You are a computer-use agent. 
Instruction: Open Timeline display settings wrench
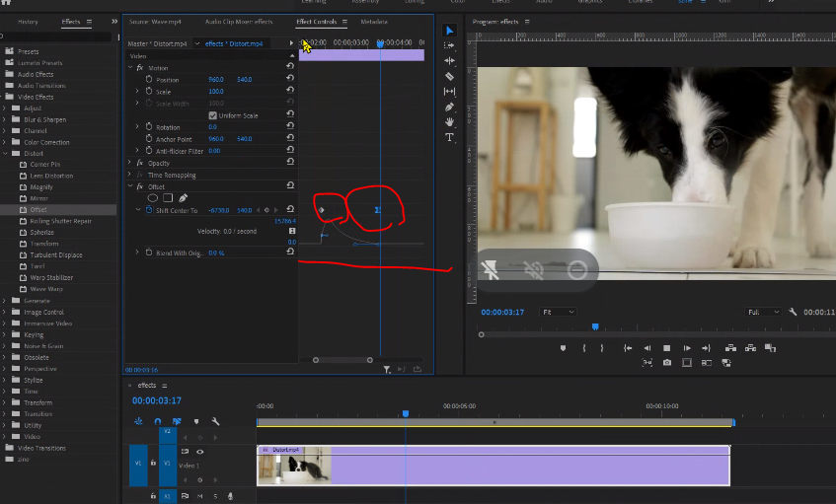tap(215, 421)
